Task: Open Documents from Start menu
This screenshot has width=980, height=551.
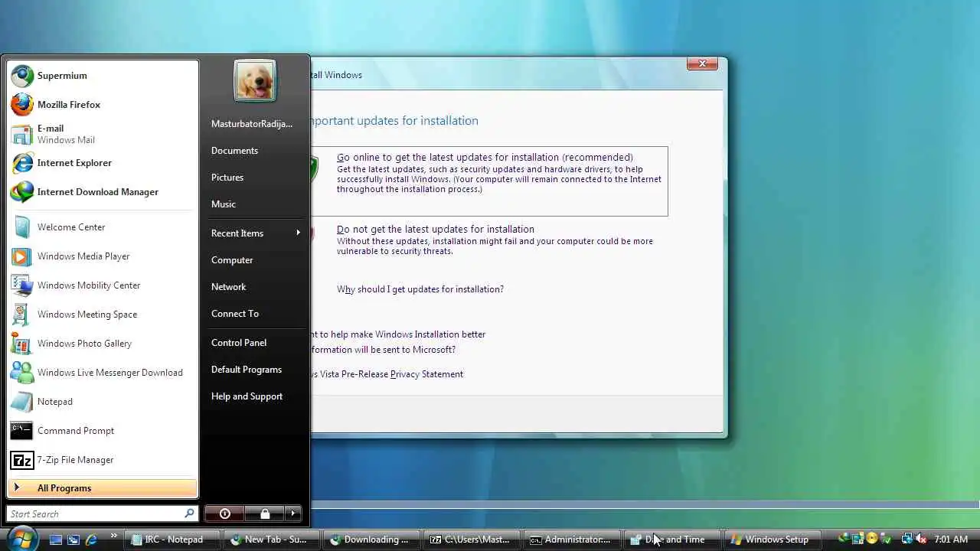Action: [x=255, y=151]
